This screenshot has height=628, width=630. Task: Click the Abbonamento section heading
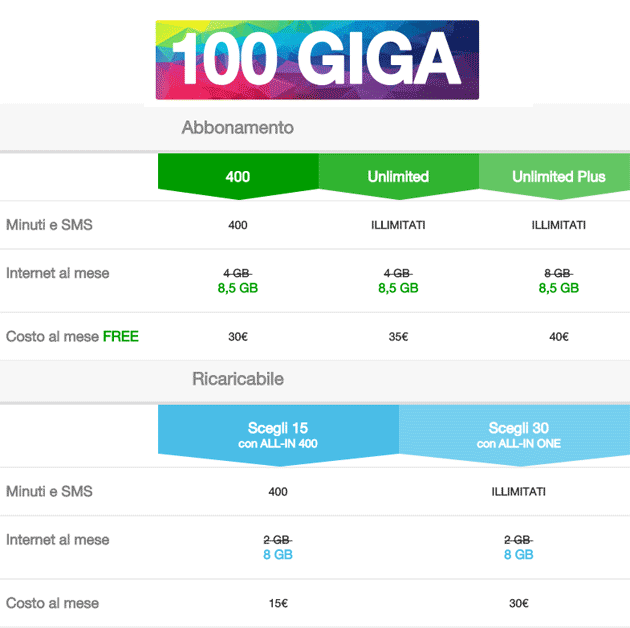237,128
